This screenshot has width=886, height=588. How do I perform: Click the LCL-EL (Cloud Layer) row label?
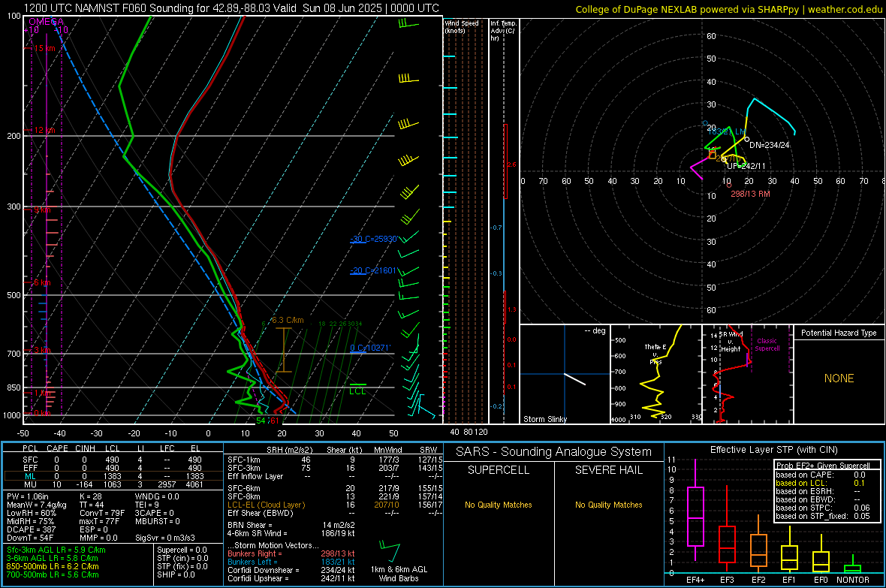[266, 505]
